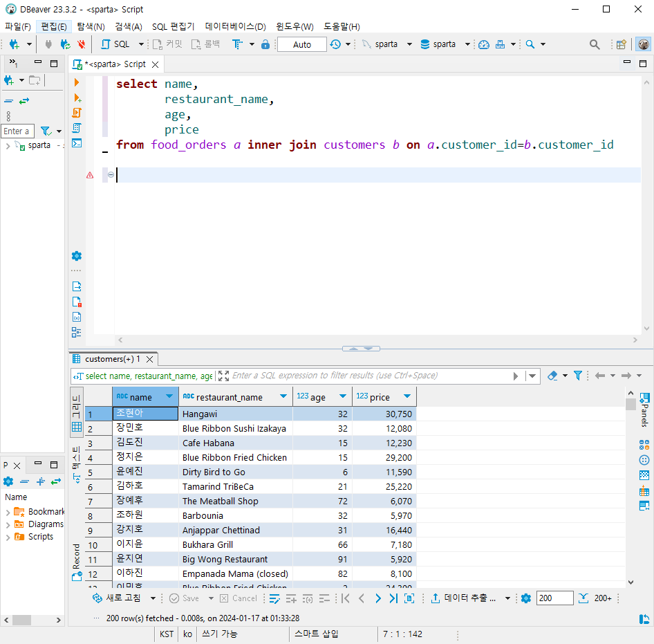Expand the Scripts folder
The width and height of the screenshot is (654, 644).
click(x=8, y=537)
